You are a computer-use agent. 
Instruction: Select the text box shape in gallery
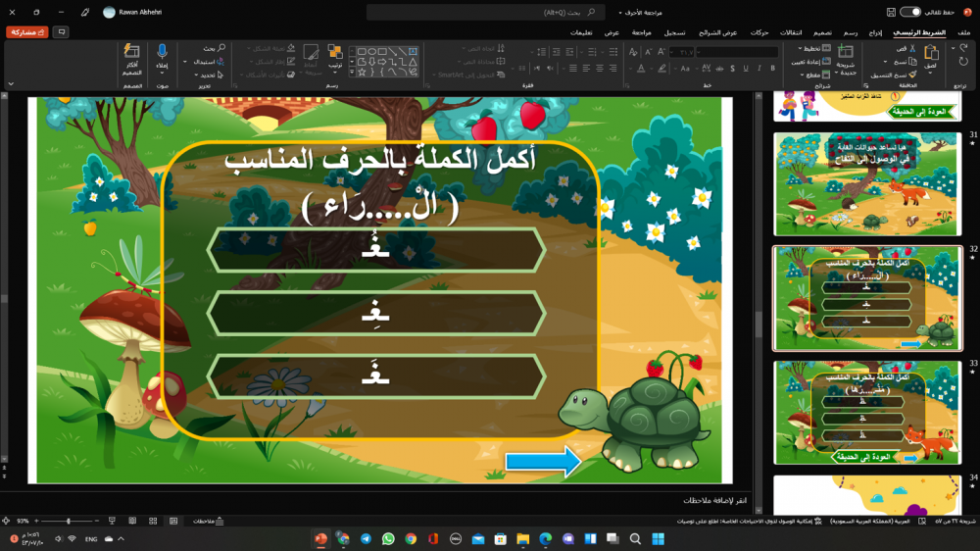tap(414, 51)
